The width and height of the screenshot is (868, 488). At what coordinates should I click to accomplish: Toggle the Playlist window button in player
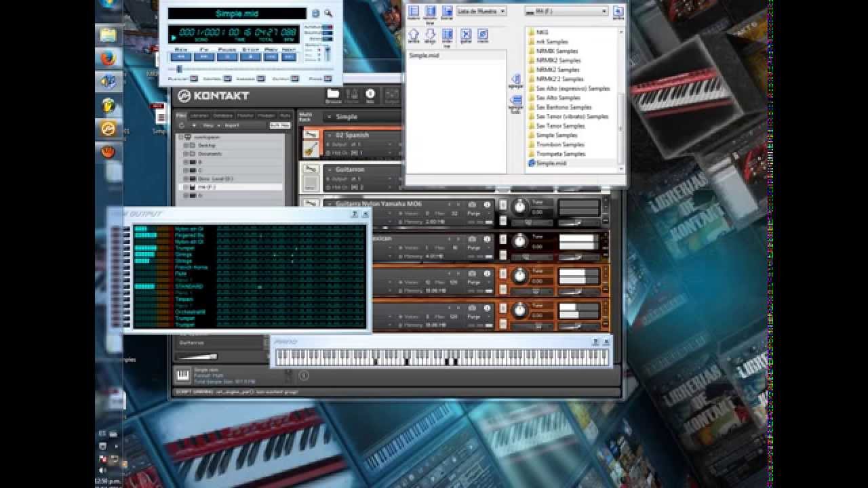click(193, 79)
